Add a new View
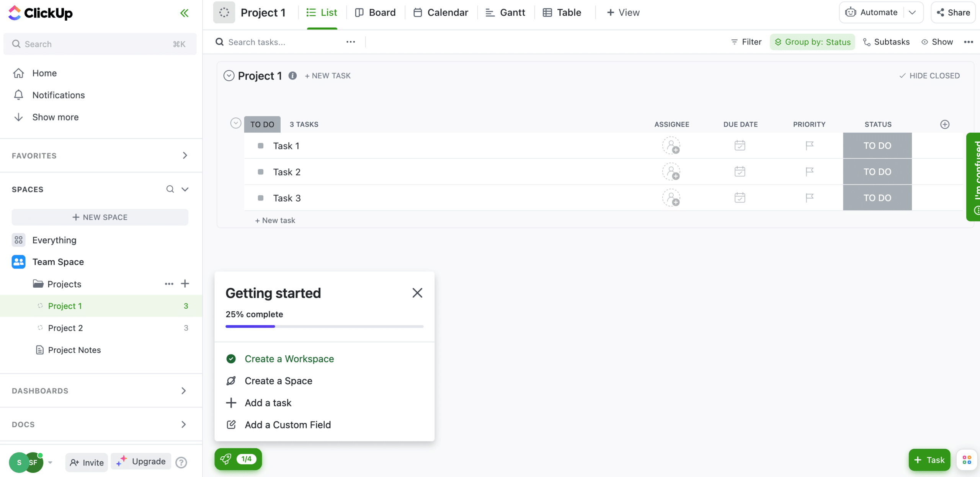The image size is (980, 477). pyautogui.click(x=623, y=13)
